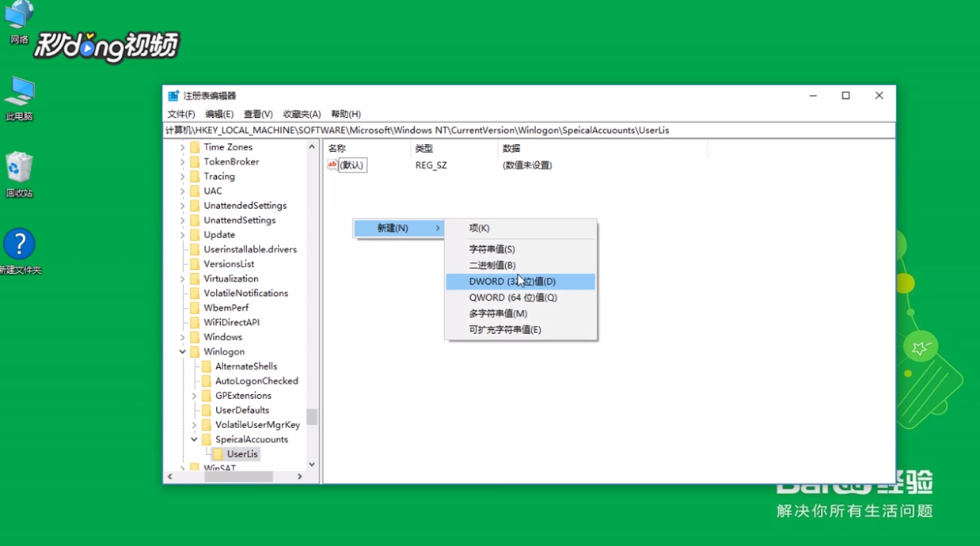Open the 文件(F) menu
Image resolution: width=980 pixels, height=546 pixels.
(181, 114)
